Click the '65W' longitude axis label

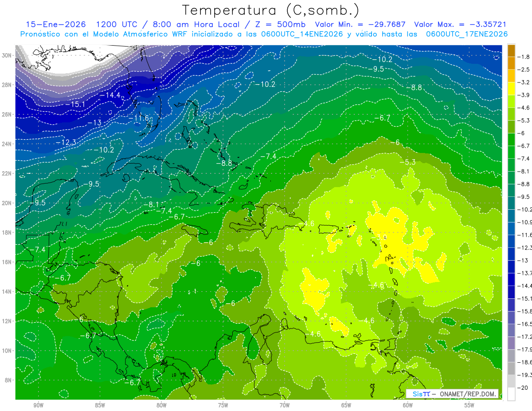click(346, 405)
